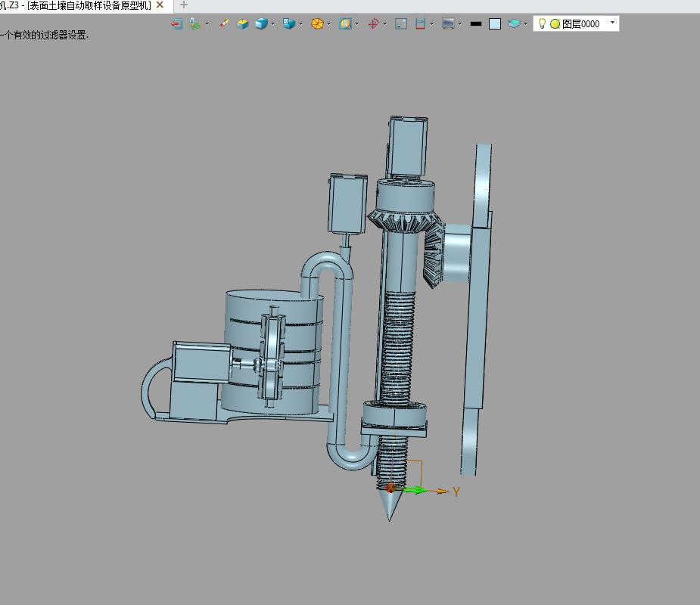Click the gray square frame icon

pyautogui.click(x=401, y=23)
